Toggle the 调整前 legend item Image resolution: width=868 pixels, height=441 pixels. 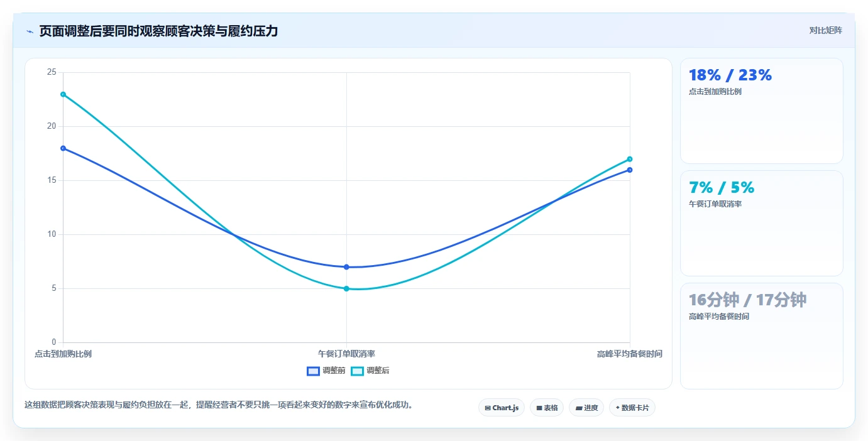[x=326, y=371]
